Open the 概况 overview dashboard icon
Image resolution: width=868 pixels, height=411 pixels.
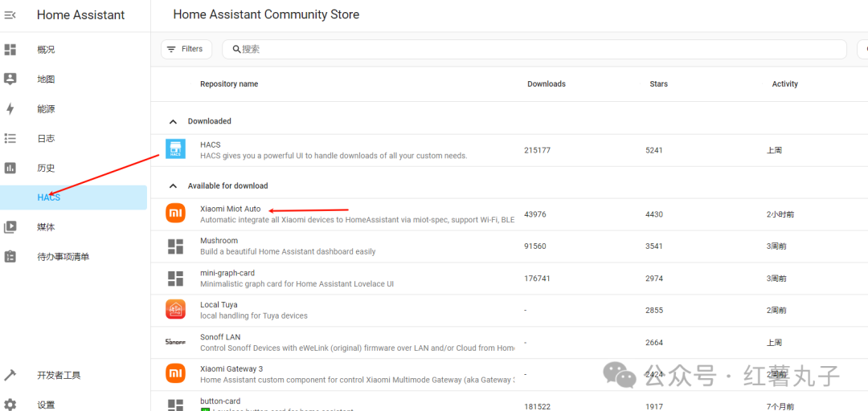click(10, 50)
